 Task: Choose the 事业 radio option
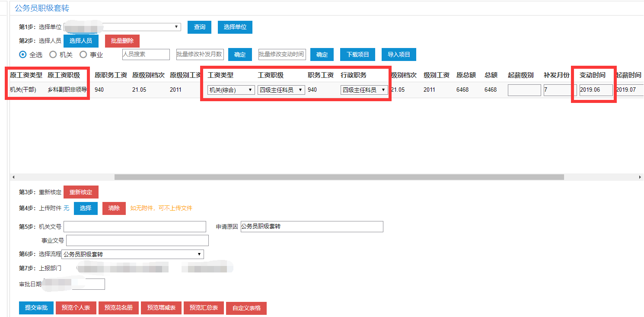click(x=83, y=55)
